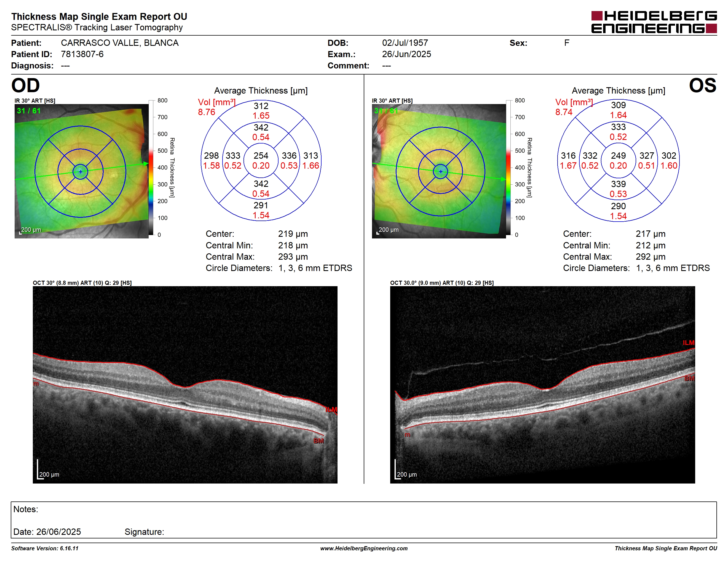This screenshot has height=563, width=728.
Task: Click OD outer right sector value 313
Action: [311, 155]
